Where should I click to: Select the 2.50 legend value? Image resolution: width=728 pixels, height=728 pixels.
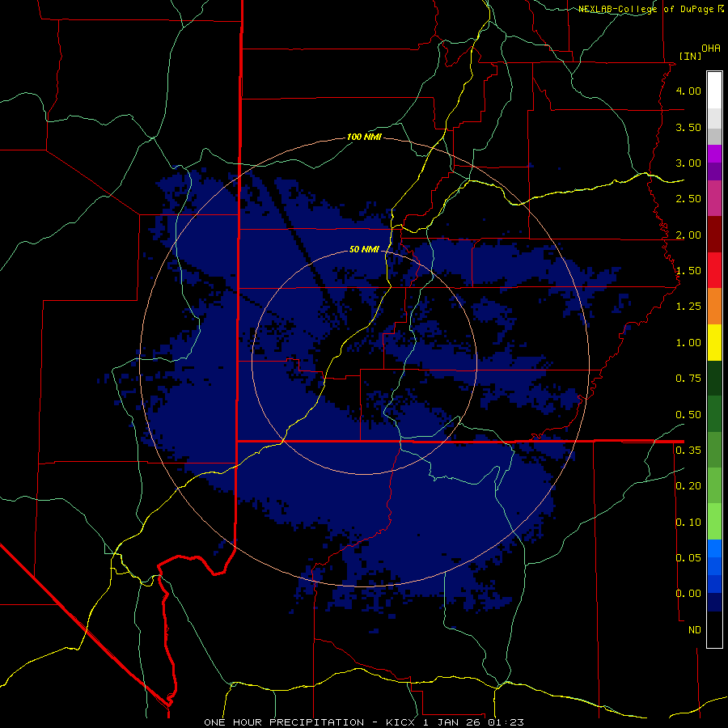tap(688, 199)
